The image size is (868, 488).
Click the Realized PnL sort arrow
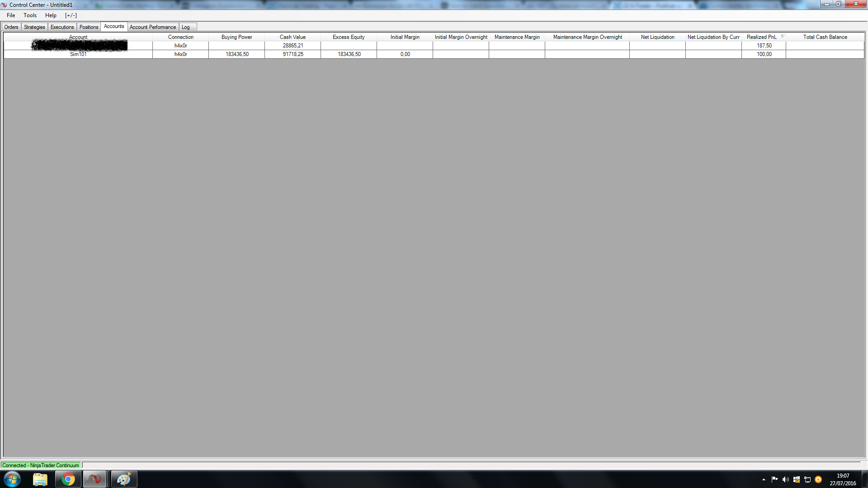[x=783, y=37]
